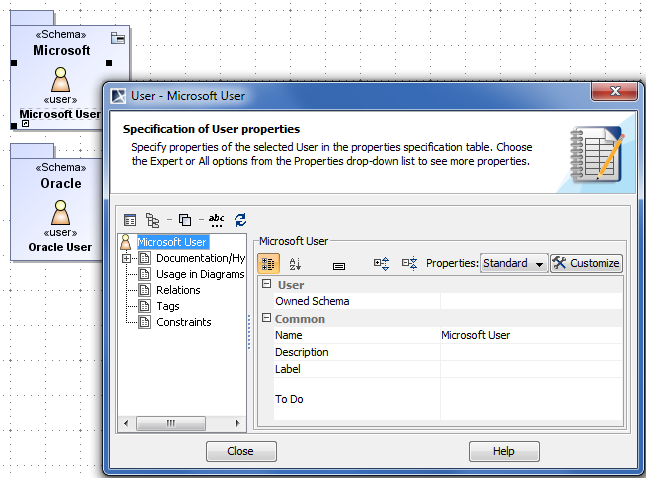Collapse the Common property group
The width and height of the screenshot is (646, 478).
(267, 318)
